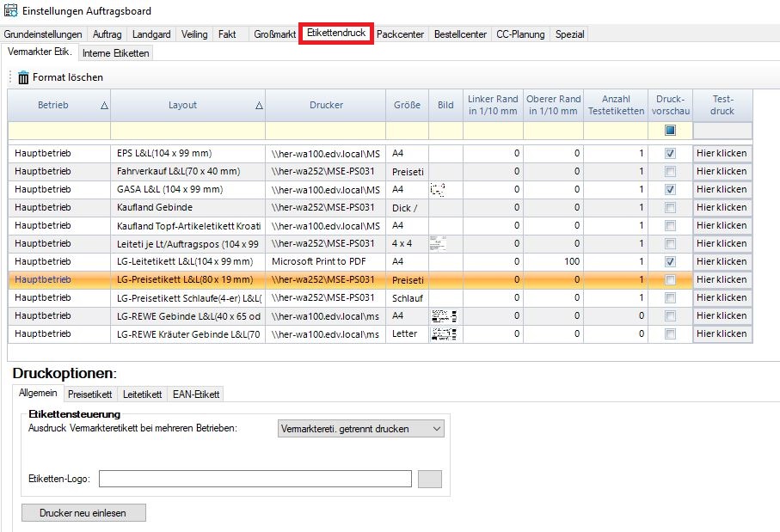Click the LG-REWE Gebinde row image thumbnail
This screenshot has width=780, height=532.
click(445, 315)
